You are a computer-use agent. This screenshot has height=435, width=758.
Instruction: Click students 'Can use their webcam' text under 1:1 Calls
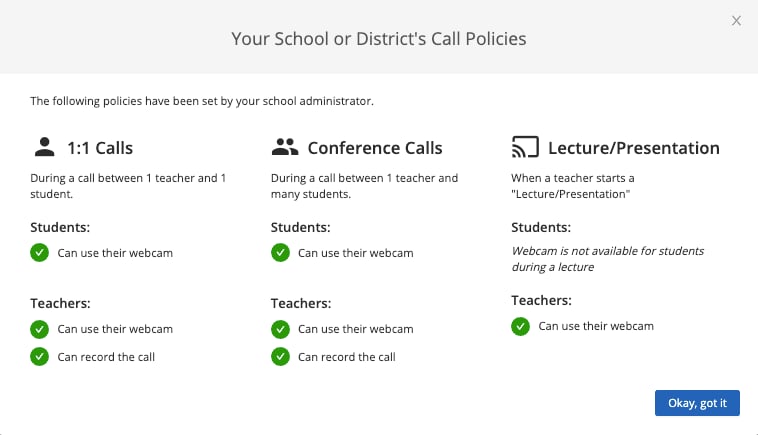115,253
